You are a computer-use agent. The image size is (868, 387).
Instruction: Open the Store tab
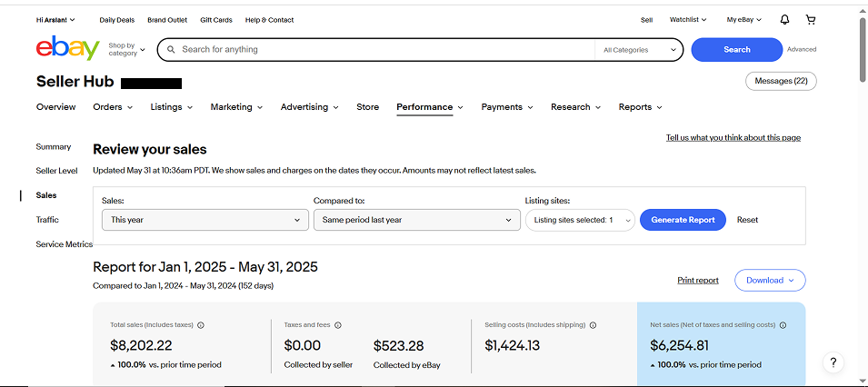point(367,107)
